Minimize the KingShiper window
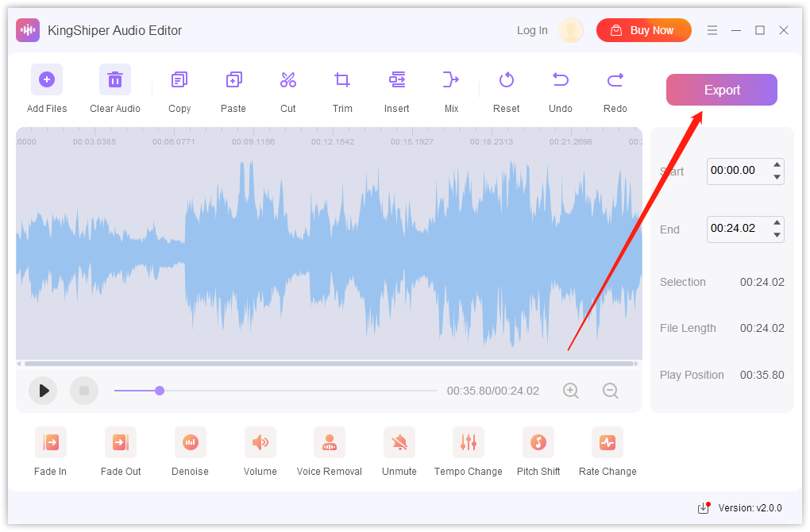810x532 pixels. (736, 30)
